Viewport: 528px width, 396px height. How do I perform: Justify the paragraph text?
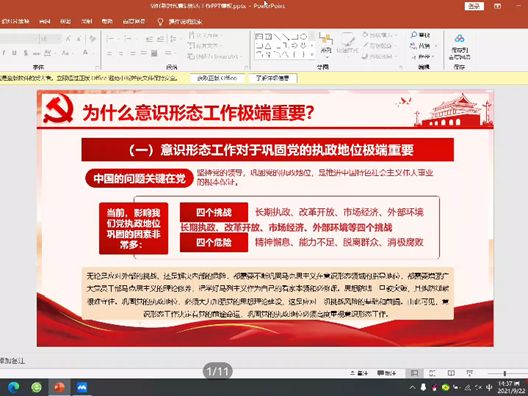[144, 53]
